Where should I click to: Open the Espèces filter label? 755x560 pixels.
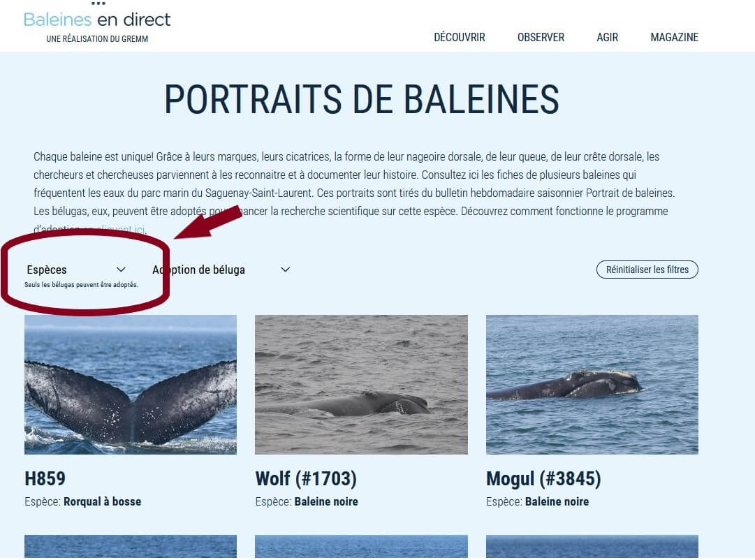(x=47, y=270)
